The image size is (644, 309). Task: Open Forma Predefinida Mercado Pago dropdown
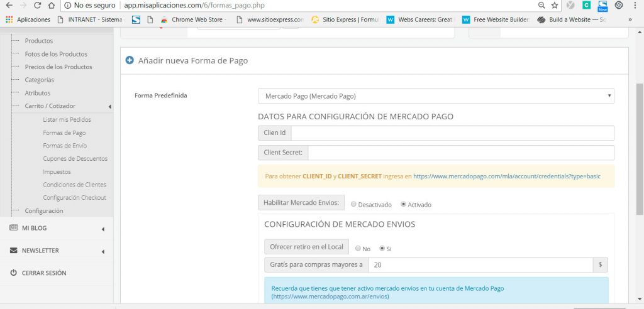(x=436, y=96)
